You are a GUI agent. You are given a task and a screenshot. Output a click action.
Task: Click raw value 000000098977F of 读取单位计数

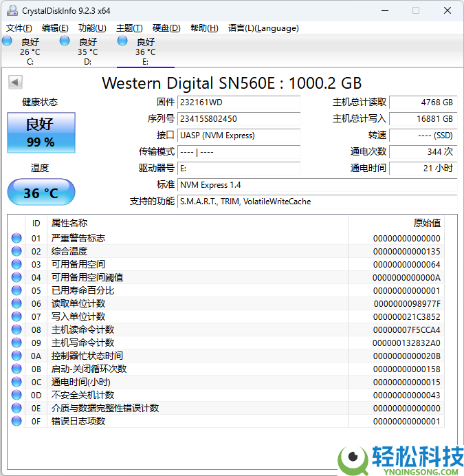pyautogui.click(x=407, y=303)
